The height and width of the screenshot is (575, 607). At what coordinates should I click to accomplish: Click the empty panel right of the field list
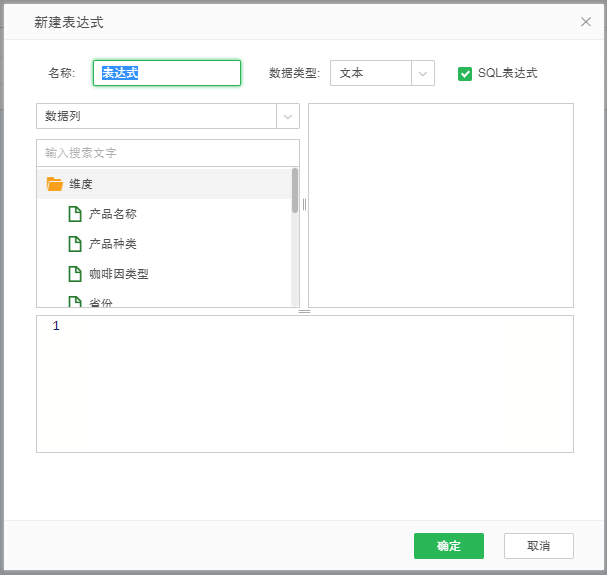440,205
